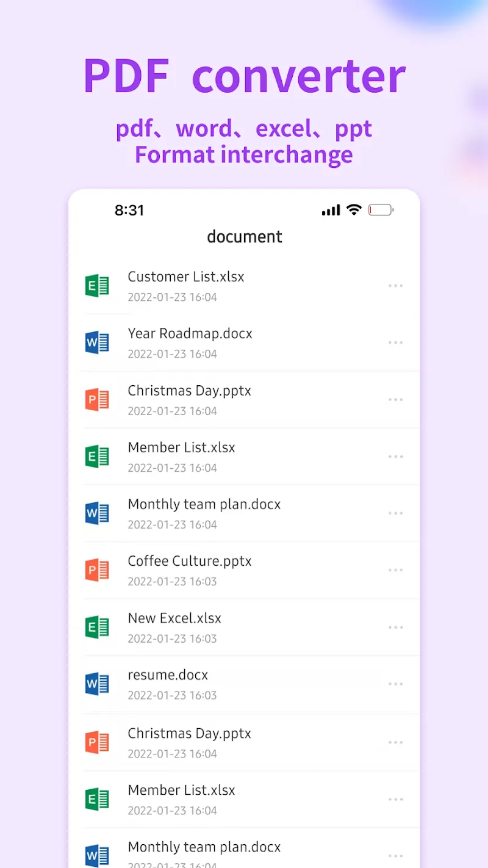Select the Year Roadmap.docx file name

pyautogui.click(x=190, y=333)
